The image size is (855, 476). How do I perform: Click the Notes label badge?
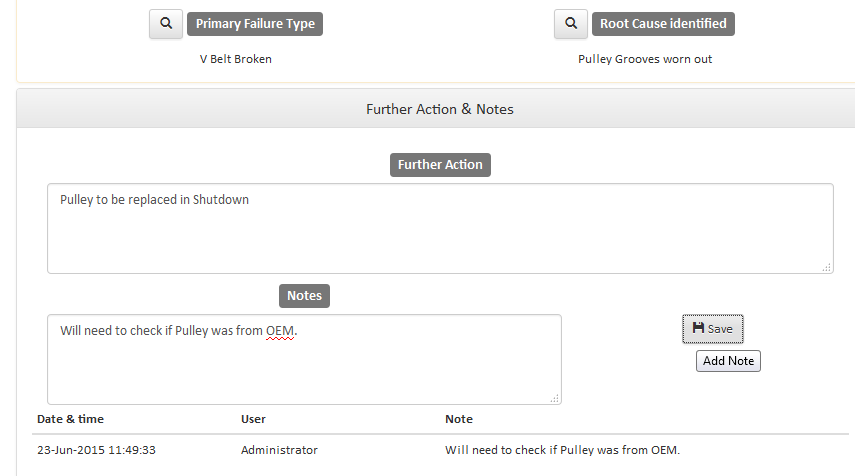304,296
